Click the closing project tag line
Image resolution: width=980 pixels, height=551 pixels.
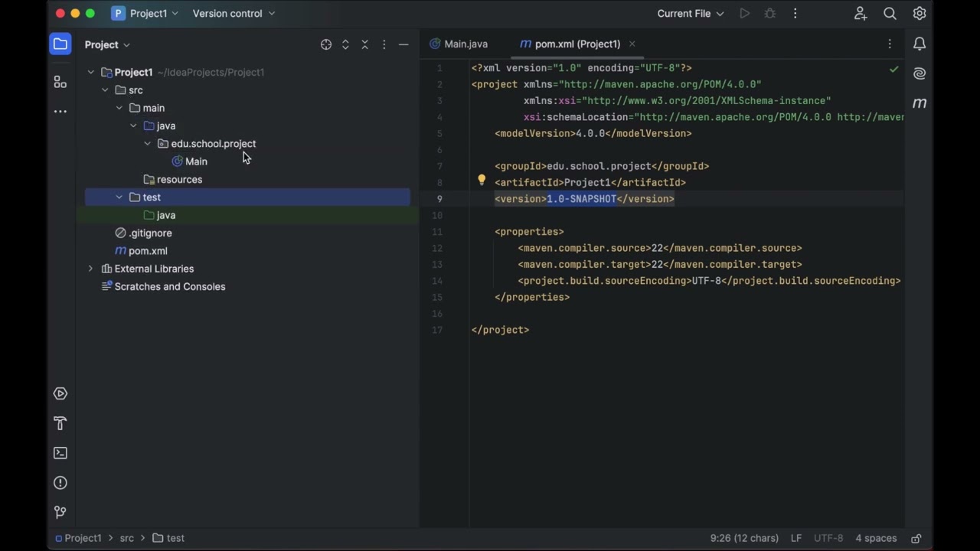(500, 330)
